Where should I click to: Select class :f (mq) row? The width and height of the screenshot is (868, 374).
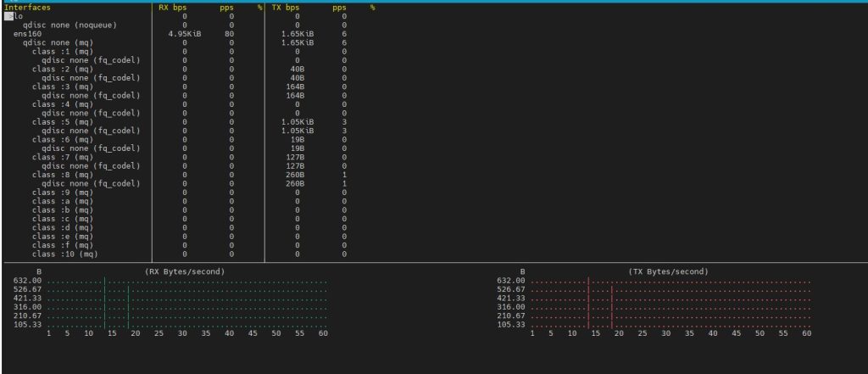[63, 245]
